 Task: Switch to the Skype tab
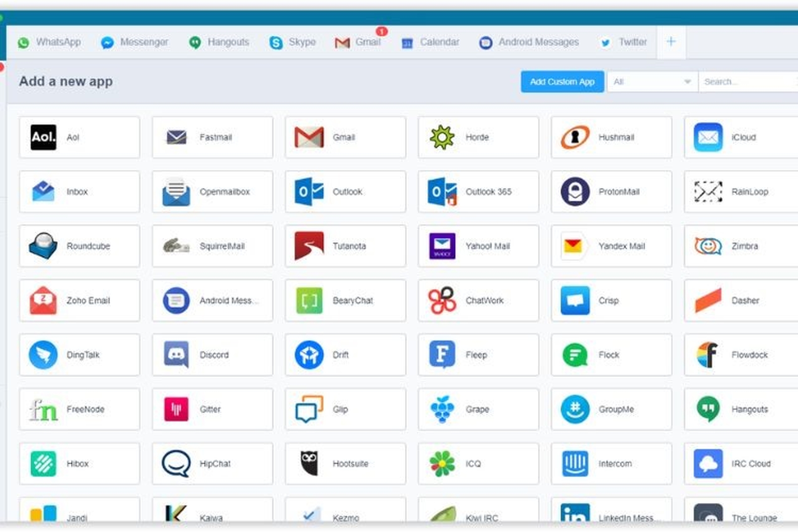(292, 42)
